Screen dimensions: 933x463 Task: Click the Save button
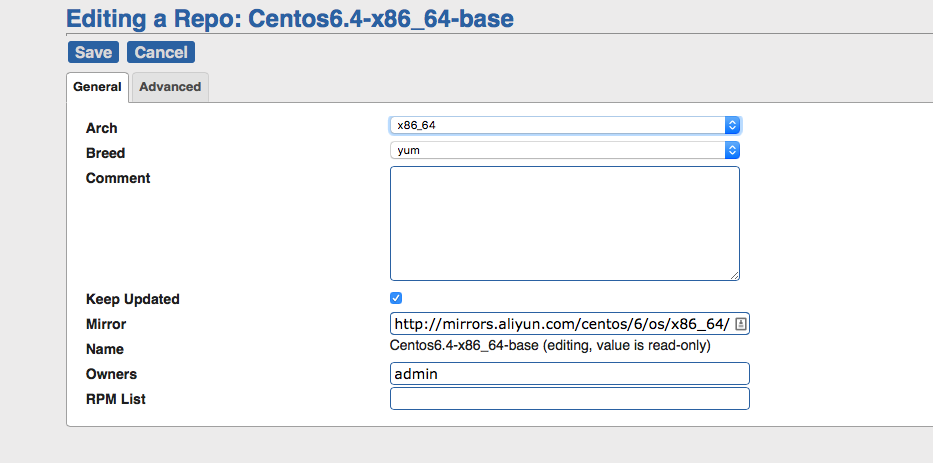92,52
